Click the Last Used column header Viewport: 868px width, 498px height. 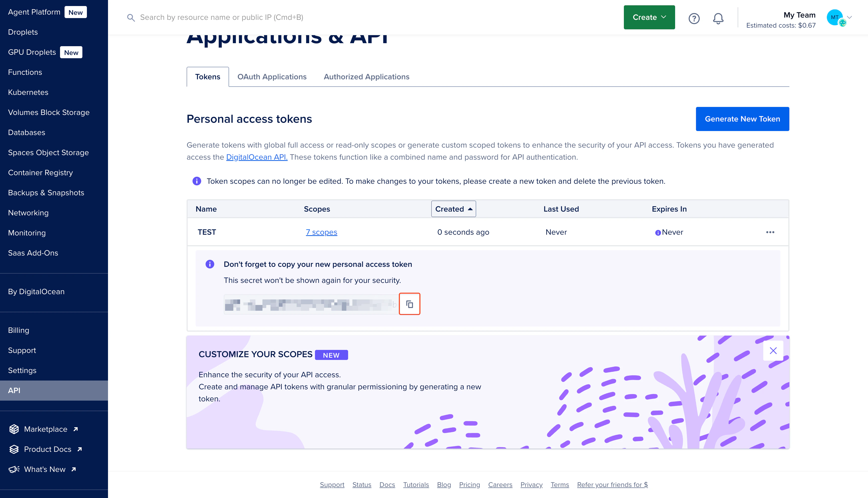tap(561, 209)
